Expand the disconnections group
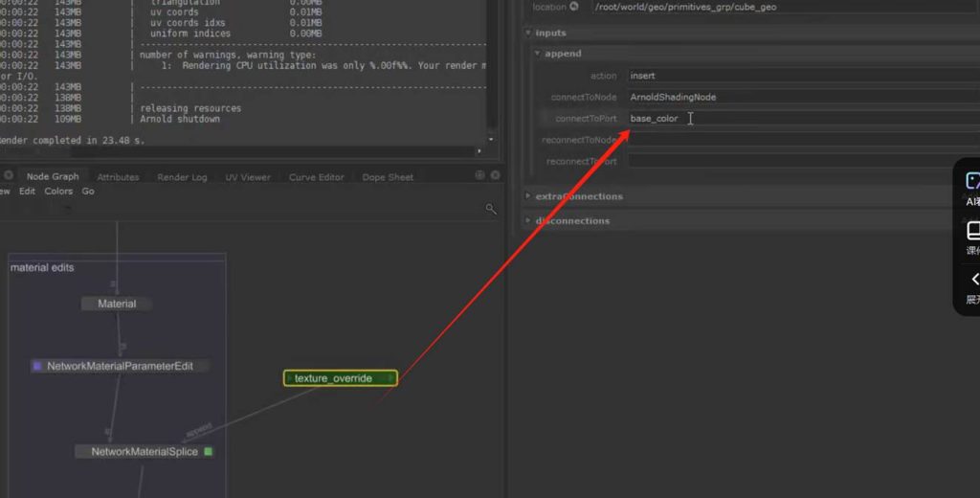 [x=529, y=221]
